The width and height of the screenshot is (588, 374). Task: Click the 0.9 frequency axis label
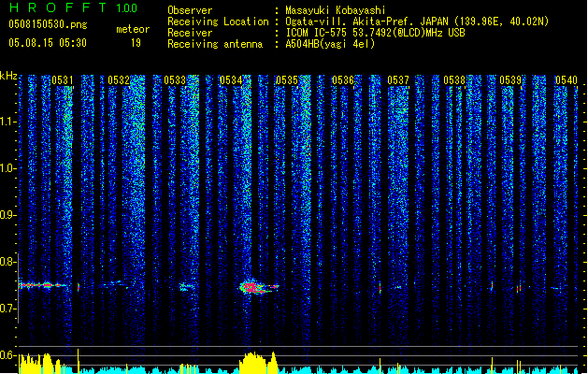click(x=7, y=215)
